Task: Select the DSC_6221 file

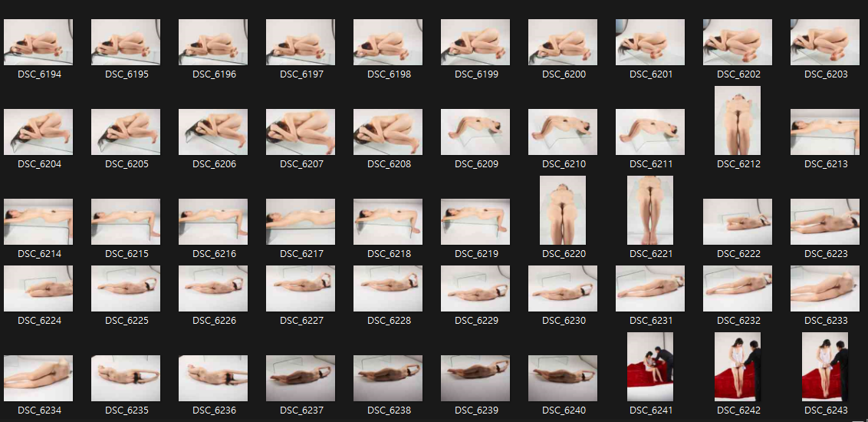Action: point(650,210)
